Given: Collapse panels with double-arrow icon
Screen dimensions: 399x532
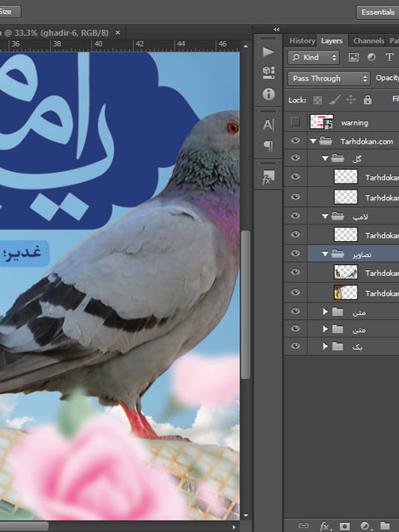Looking at the screenshot, I should [x=277, y=30].
